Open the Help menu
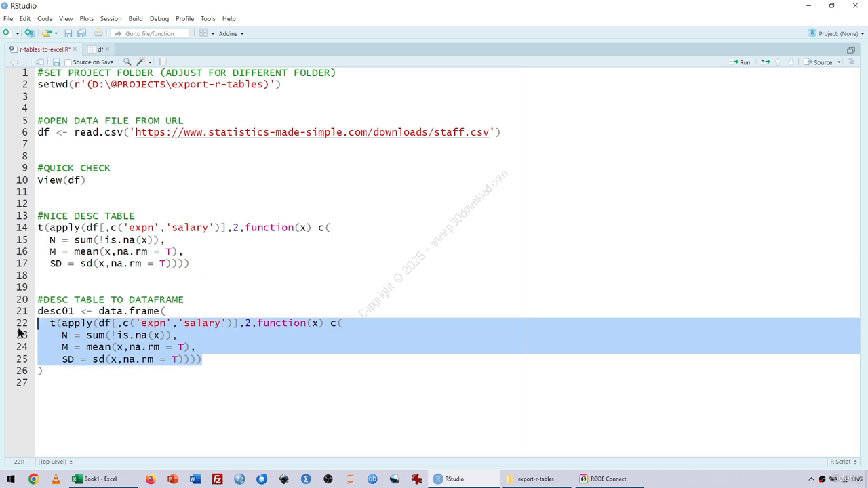 coord(229,18)
